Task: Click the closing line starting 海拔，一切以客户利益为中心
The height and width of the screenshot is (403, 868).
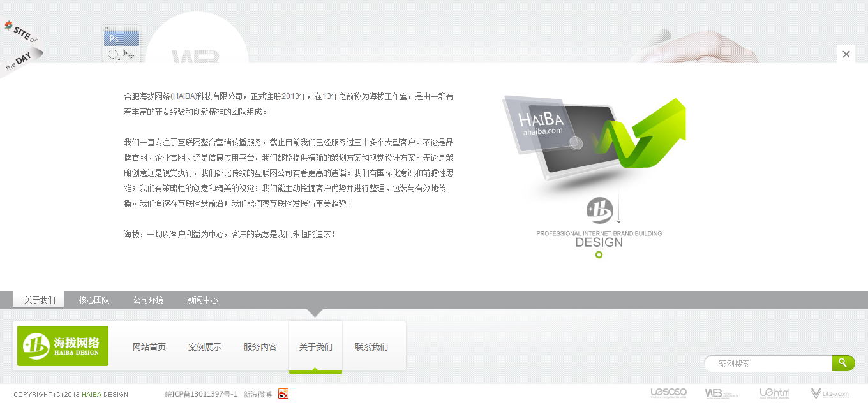Action: click(229, 235)
